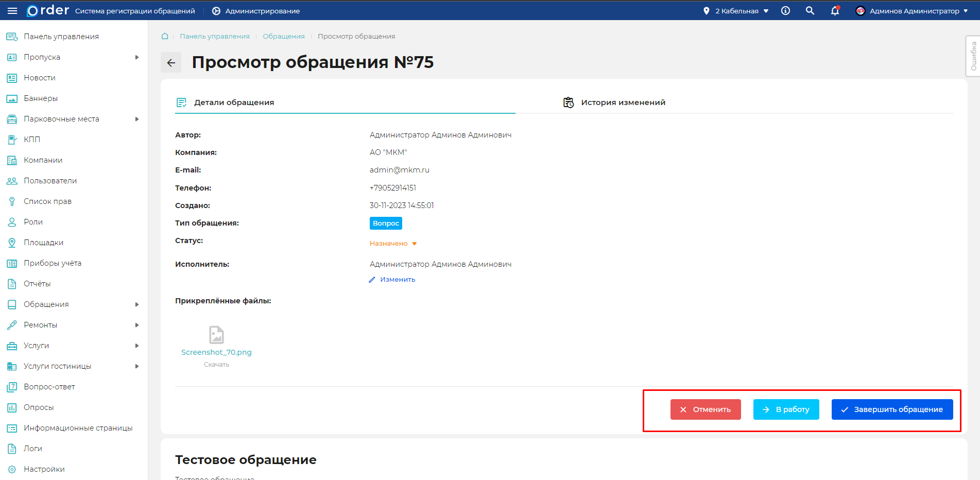The width and height of the screenshot is (980, 480).
Task: Open notifications bell icon
Action: (835, 11)
